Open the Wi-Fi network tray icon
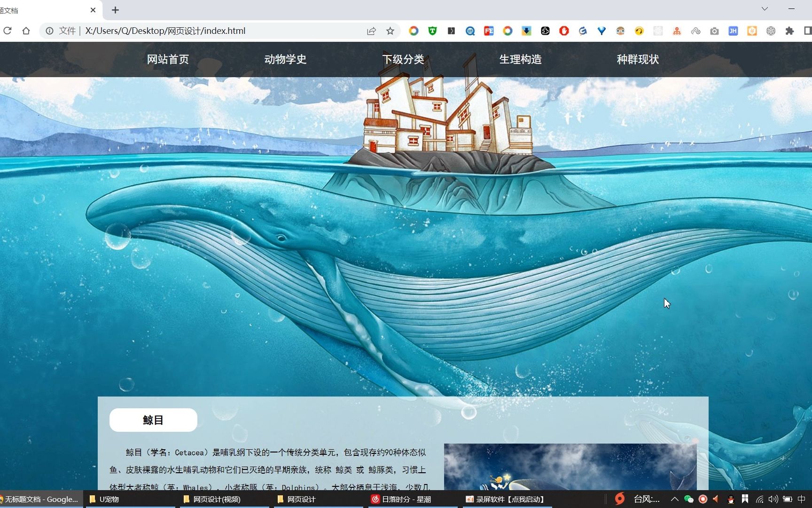The width and height of the screenshot is (812, 508). pos(759,499)
